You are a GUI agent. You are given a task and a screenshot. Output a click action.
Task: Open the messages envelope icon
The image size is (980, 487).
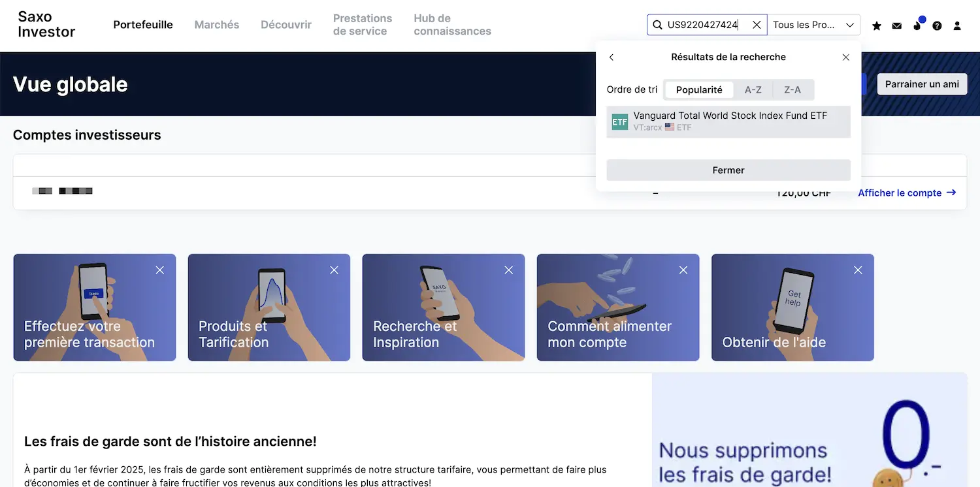[897, 25]
